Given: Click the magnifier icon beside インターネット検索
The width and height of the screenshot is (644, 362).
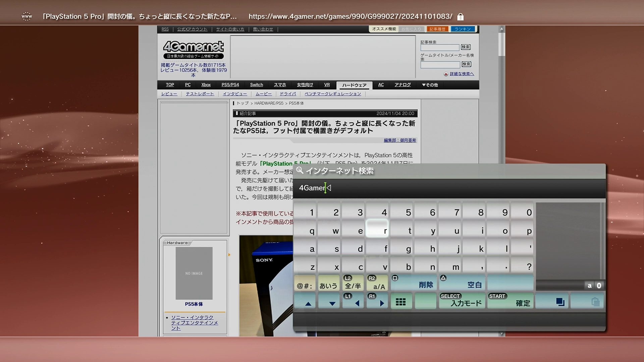Looking at the screenshot, I should click(300, 170).
